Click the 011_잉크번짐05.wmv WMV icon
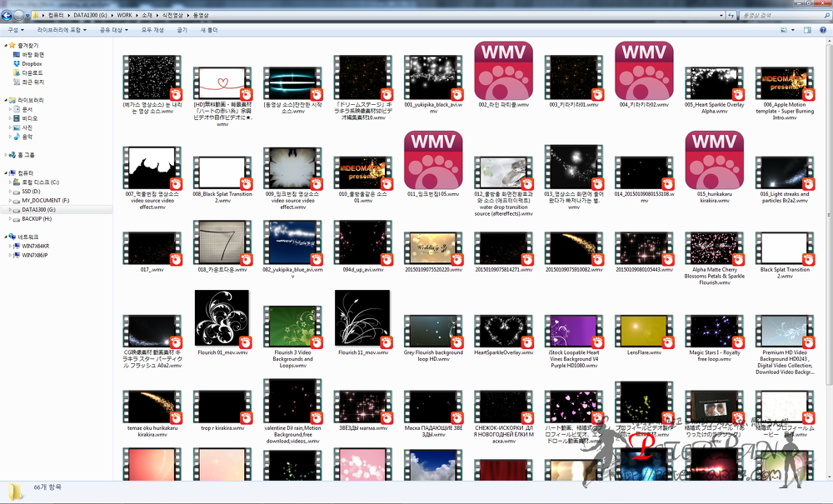 point(432,161)
